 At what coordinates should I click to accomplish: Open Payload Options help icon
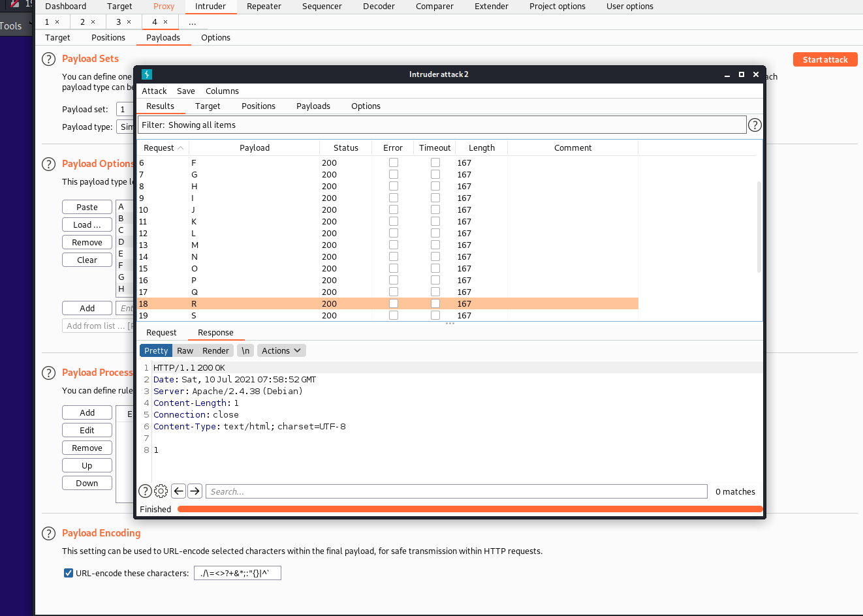48,164
